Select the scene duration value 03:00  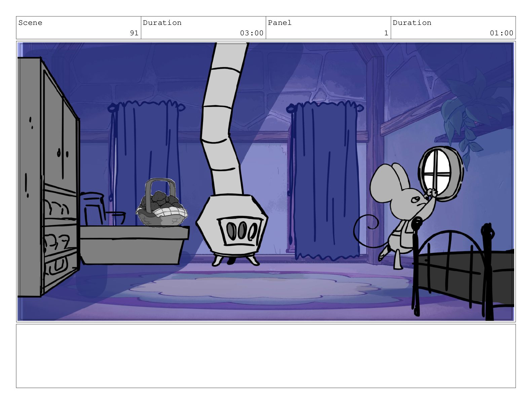pyautogui.click(x=252, y=33)
